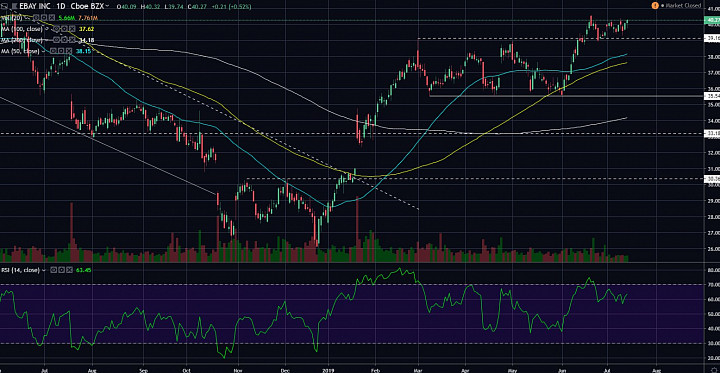This screenshot has width=720, height=373.
Task: Expand the EBAY INC symbol title dropdown
Action: tap(107, 6)
